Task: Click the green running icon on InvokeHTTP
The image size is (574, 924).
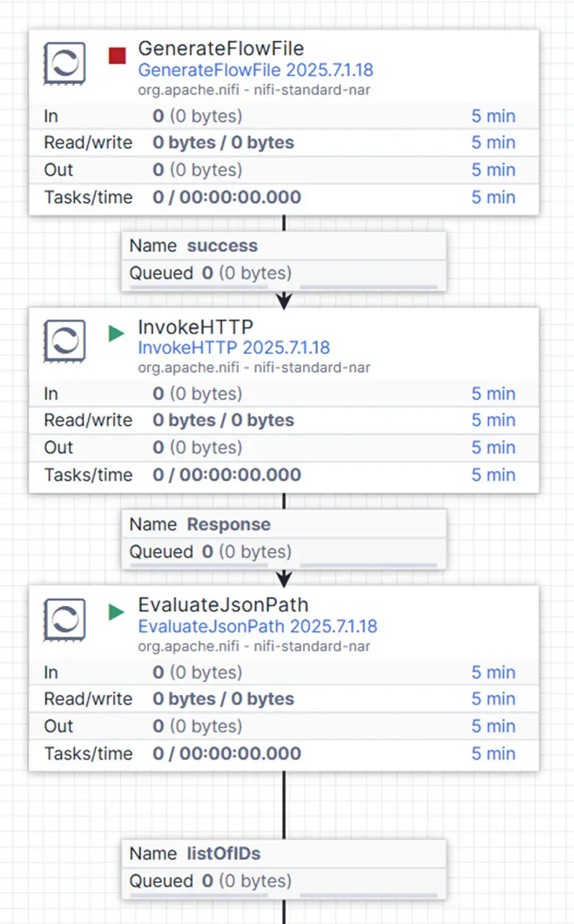Action: 116,334
